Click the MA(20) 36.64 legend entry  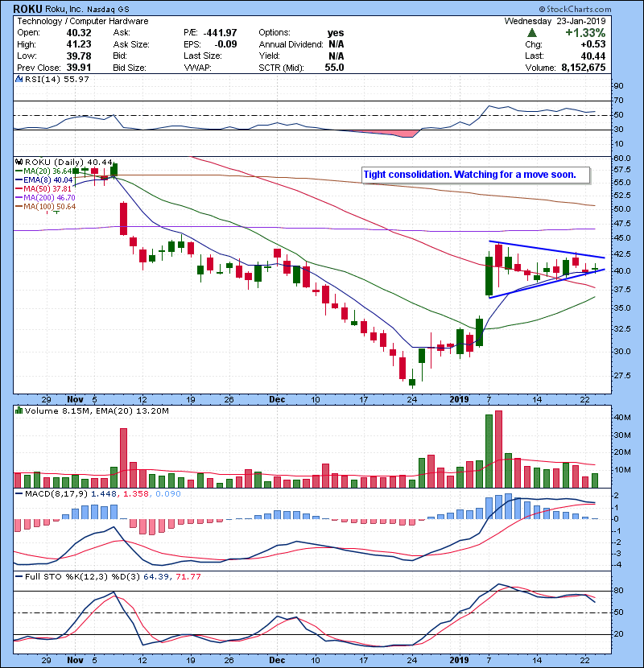pyautogui.click(x=47, y=171)
